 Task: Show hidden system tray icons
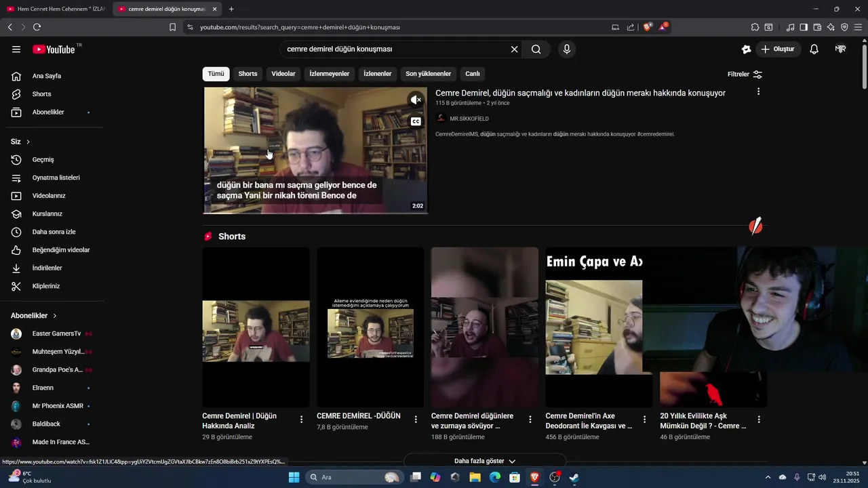[768, 477]
